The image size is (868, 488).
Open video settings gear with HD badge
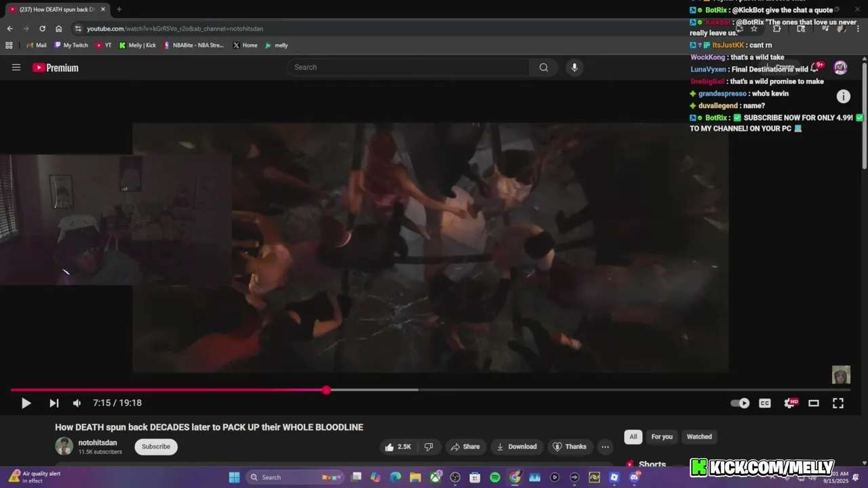tap(790, 403)
